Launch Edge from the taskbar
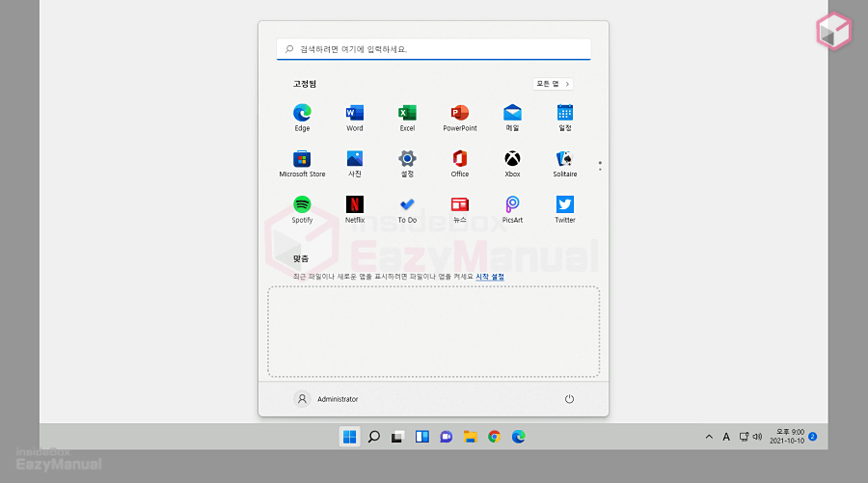 click(x=518, y=437)
